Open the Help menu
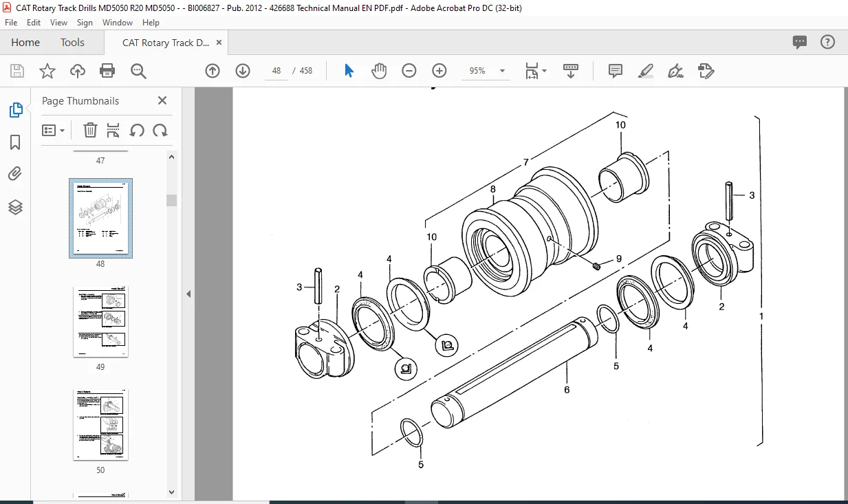 pyautogui.click(x=151, y=23)
